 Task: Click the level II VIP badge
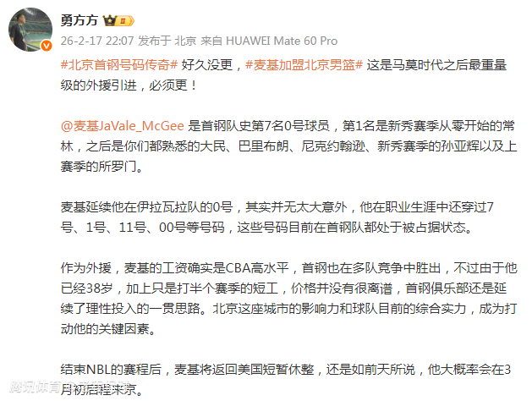point(125,21)
